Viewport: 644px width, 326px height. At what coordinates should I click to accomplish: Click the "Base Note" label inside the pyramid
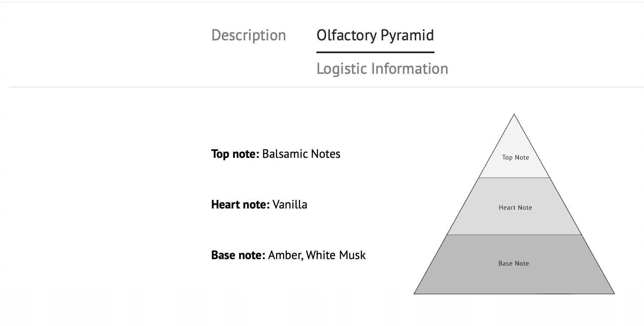513,263
